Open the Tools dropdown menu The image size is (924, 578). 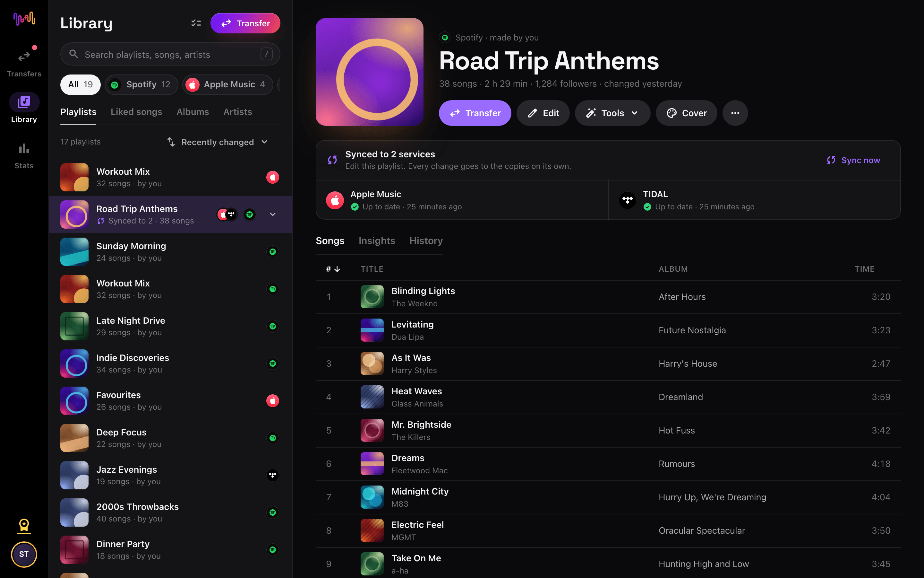tap(612, 113)
